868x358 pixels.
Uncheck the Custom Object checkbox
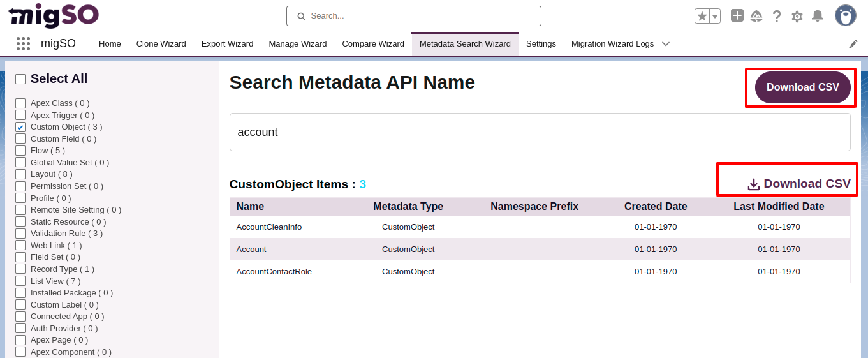(20, 127)
